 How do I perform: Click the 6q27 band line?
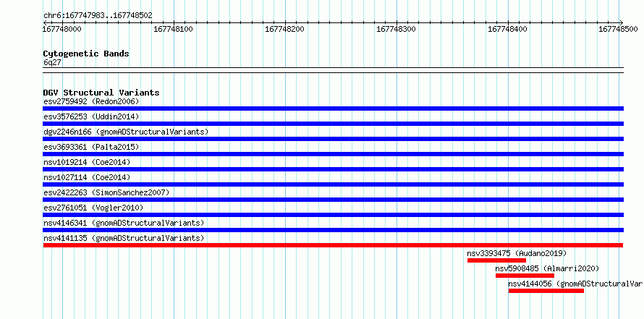pos(333,70)
